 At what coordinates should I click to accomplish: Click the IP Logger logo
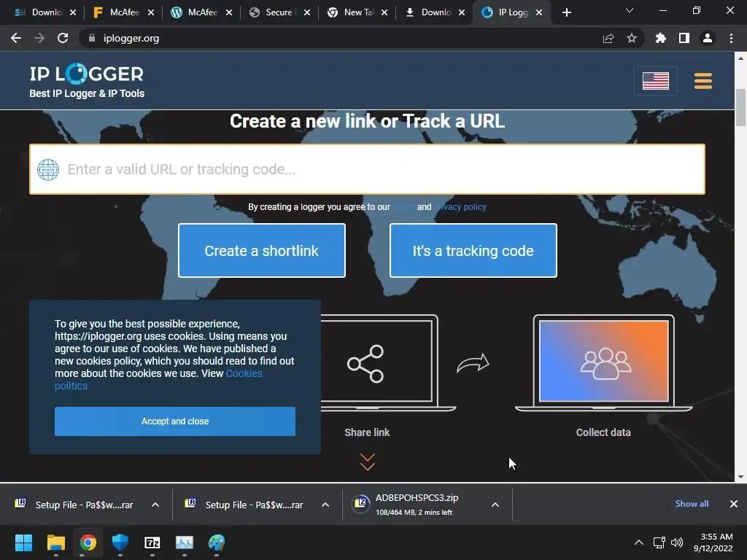point(87,82)
